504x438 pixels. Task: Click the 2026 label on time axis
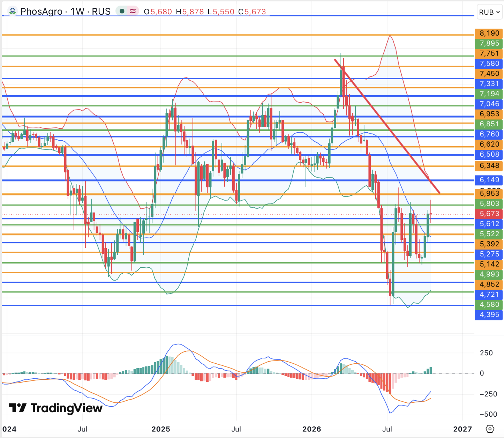(312, 429)
